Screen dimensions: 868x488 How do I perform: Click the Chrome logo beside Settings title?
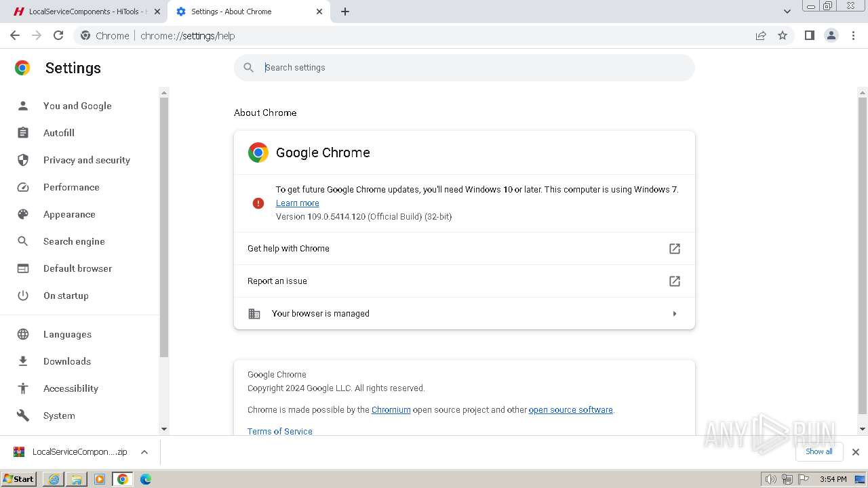click(x=22, y=68)
